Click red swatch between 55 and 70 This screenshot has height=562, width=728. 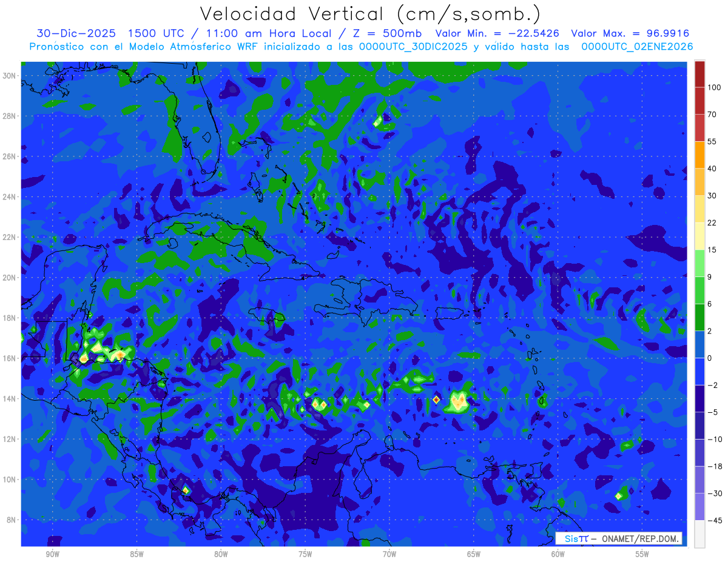tap(699, 128)
